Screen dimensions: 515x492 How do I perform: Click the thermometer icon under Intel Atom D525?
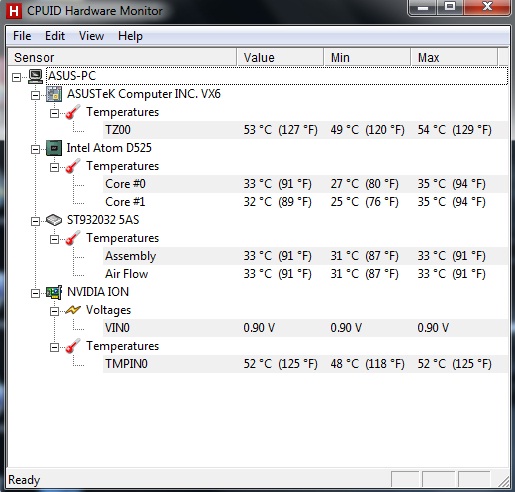coord(73,166)
